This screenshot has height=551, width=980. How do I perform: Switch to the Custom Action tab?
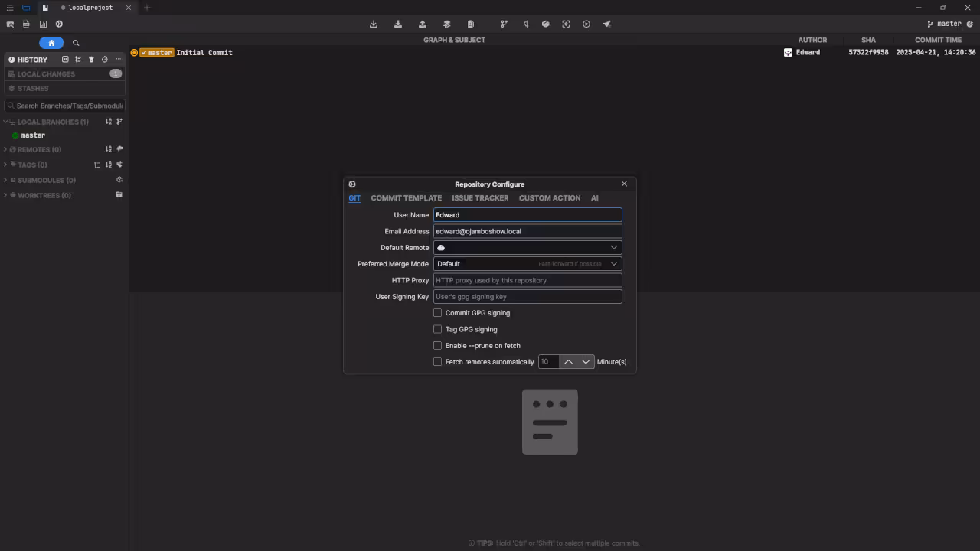click(x=550, y=198)
